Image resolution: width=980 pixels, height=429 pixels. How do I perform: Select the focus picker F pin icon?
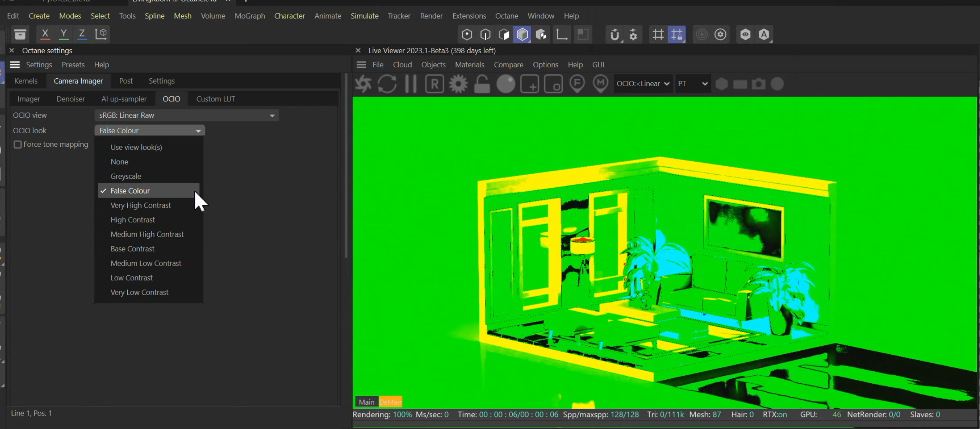click(x=577, y=84)
